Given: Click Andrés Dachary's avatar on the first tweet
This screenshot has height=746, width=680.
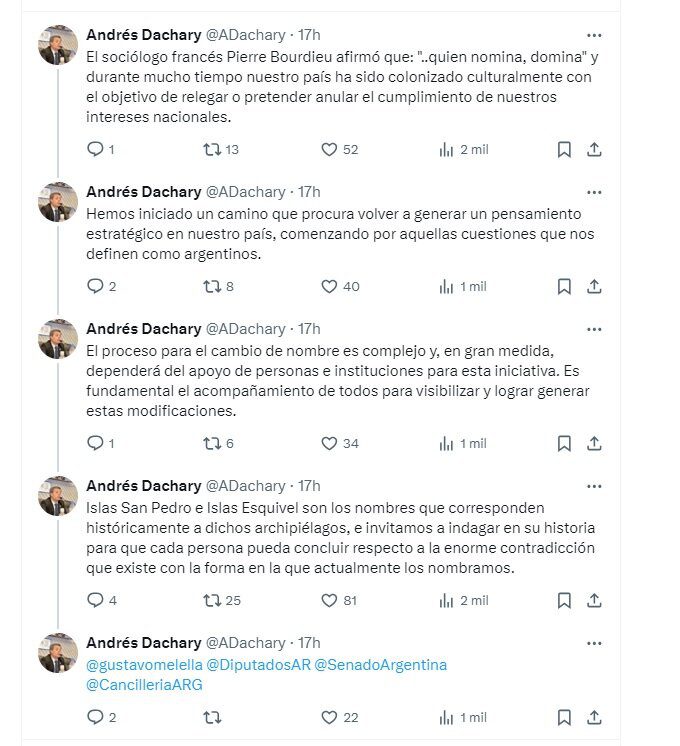Looking at the screenshot, I should 58,45.
